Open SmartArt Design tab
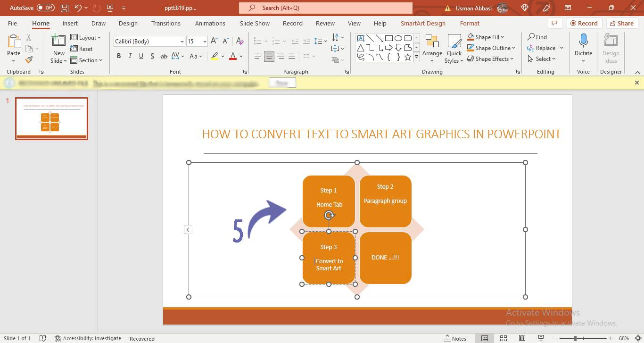Viewport: 644px width, 343px height. pyautogui.click(x=423, y=23)
